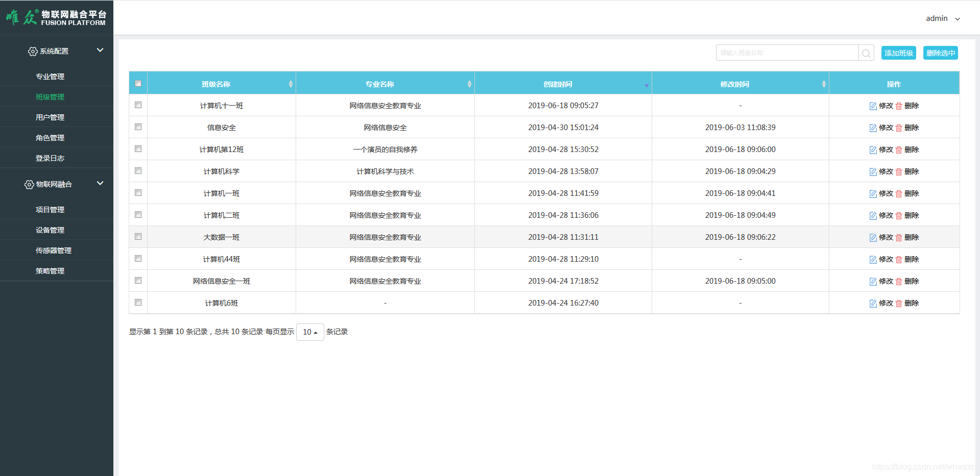Click trash icon for 大数据一班 row

click(899, 238)
